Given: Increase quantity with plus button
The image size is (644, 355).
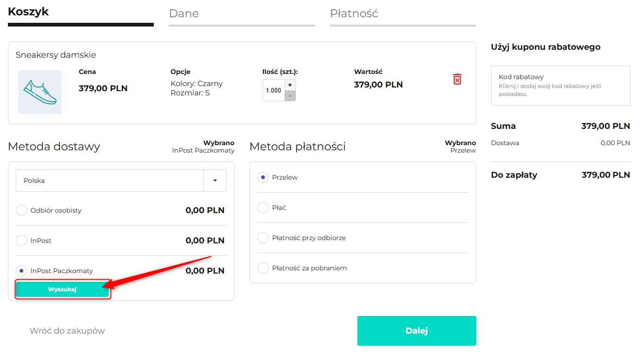Looking at the screenshot, I should [x=290, y=85].
